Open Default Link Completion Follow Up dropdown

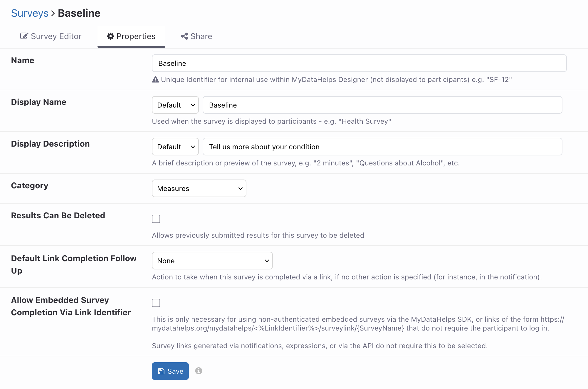coord(212,261)
